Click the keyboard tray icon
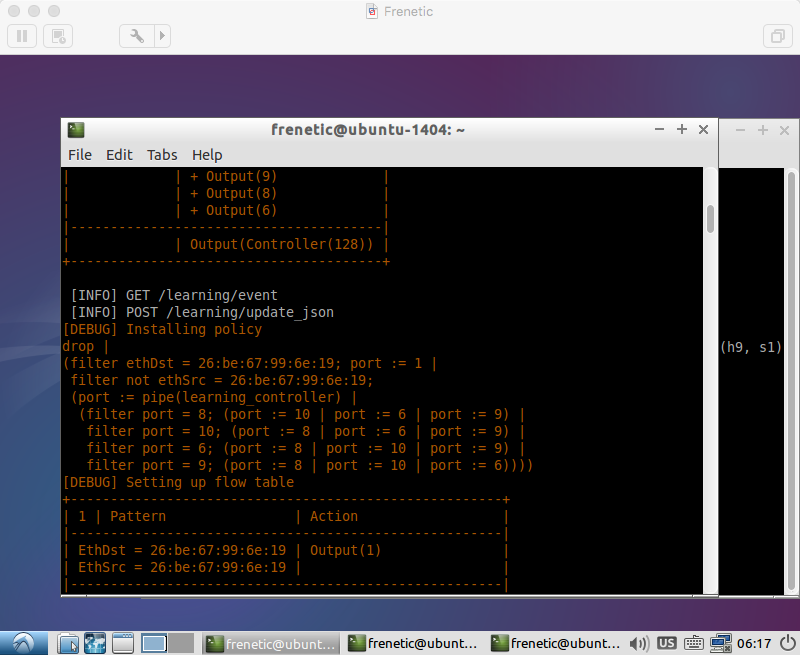Screen dimensions: 800x655 [x=693, y=644]
